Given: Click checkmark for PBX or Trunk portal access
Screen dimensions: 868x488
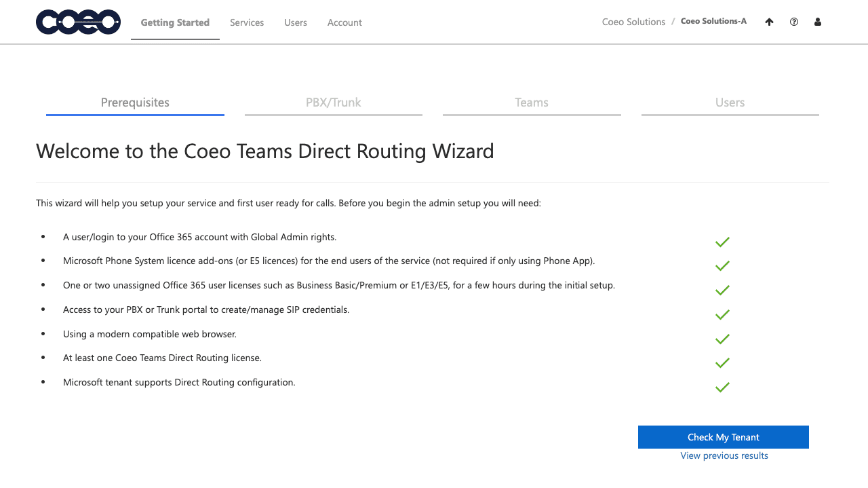Looking at the screenshot, I should click(x=722, y=315).
